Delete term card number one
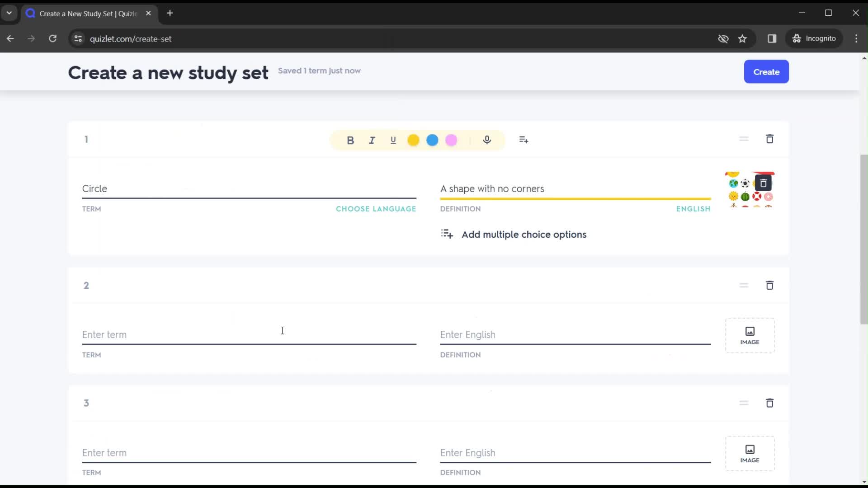 tap(770, 140)
